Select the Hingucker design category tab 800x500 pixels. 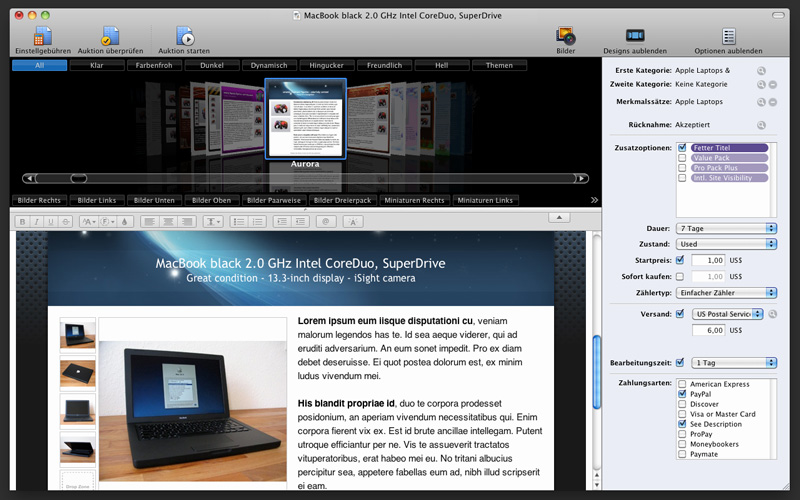coord(327,65)
